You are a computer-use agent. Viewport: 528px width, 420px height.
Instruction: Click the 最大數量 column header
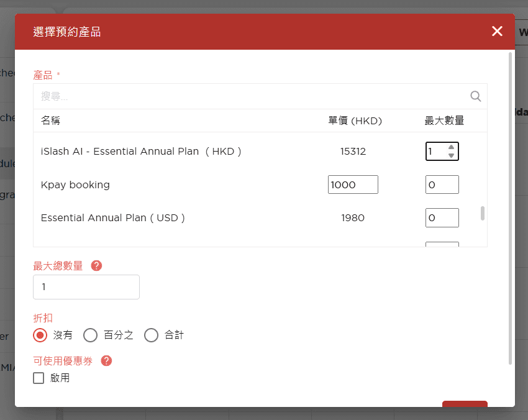pos(444,121)
